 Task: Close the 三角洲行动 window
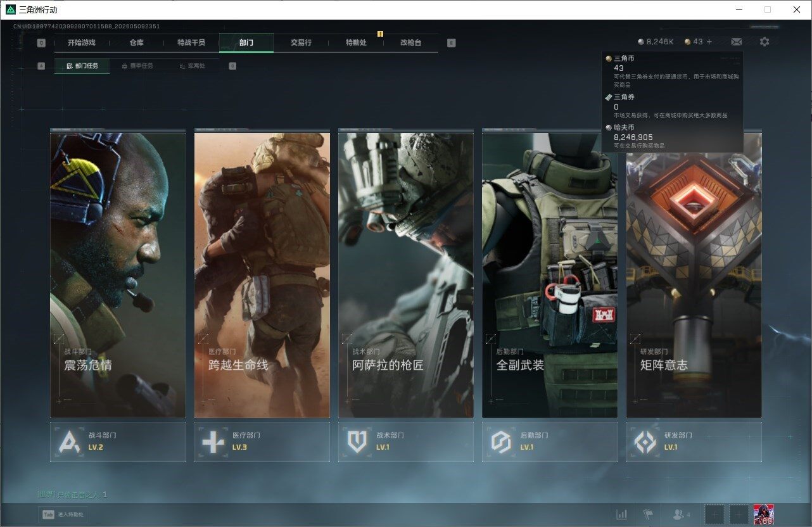797,10
